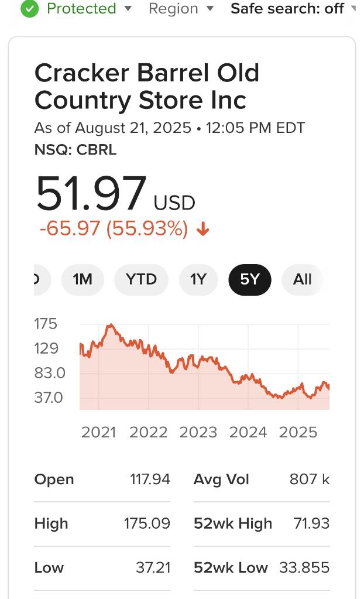Click the 51.97 stock price
Viewport: 364px width, 599px height.
[x=91, y=194]
